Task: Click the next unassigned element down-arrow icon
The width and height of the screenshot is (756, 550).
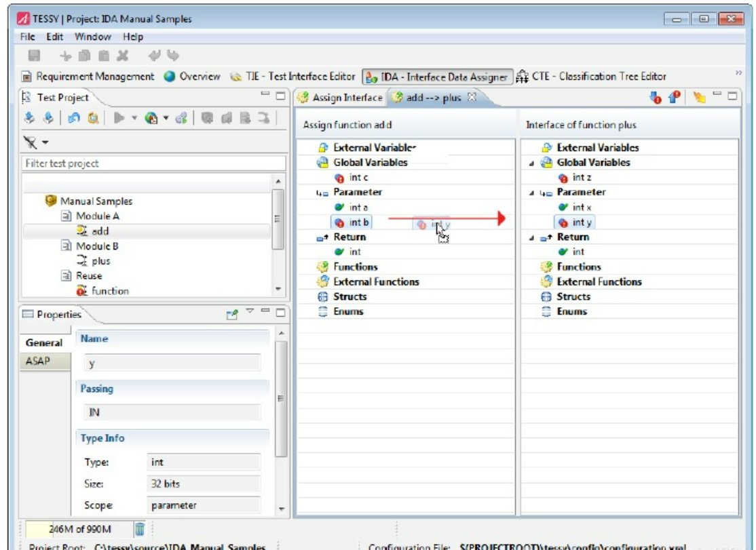Action: tap(655, 98)
